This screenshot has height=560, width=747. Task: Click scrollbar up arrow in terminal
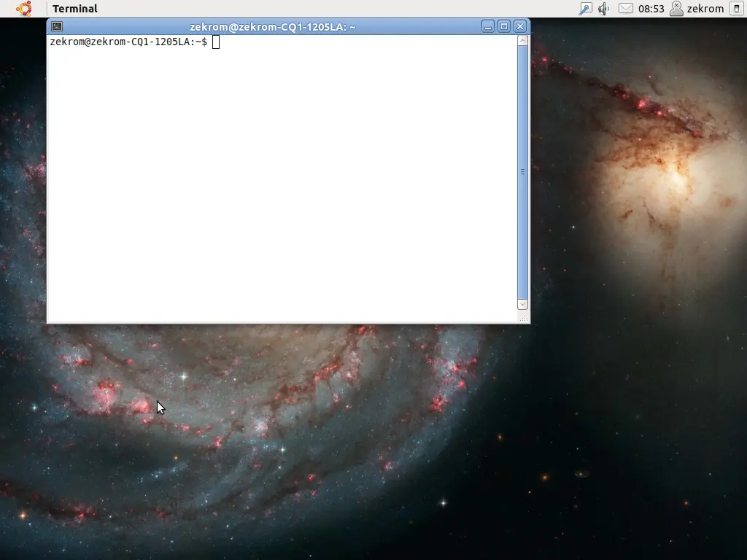522,41
